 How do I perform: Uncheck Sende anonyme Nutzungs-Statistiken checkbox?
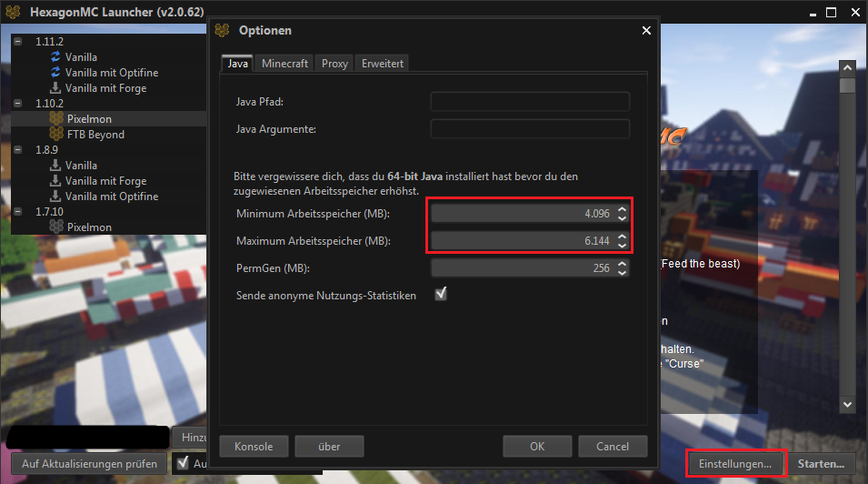[441, 294]
